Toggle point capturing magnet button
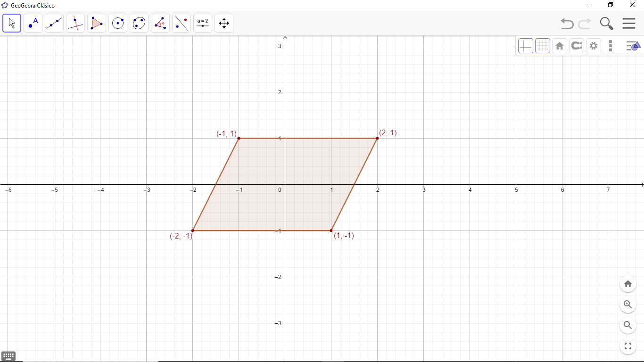644x362 pixels. click(x=577, y=46)
